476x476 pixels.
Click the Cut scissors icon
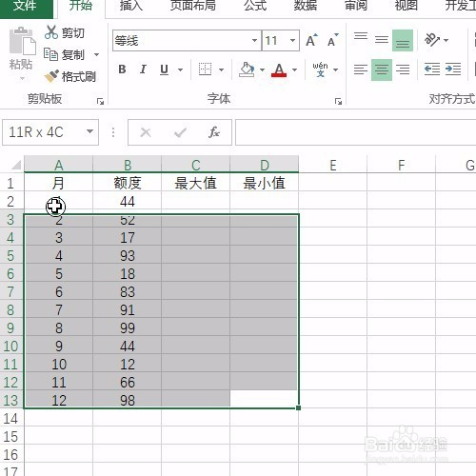(51, 32)
